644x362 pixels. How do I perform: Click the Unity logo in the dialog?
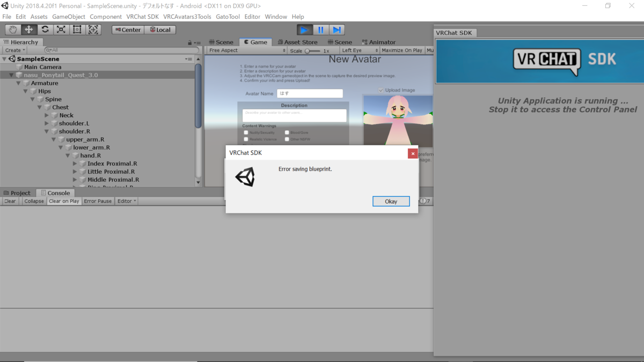(245, 177)
